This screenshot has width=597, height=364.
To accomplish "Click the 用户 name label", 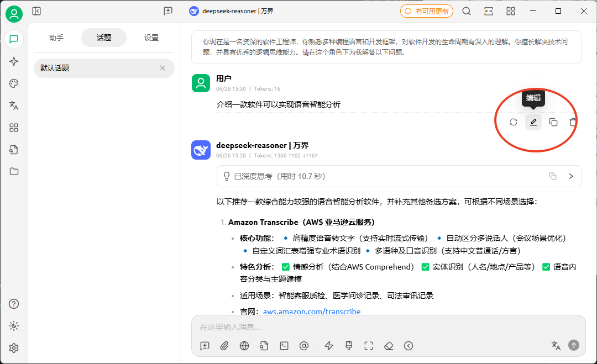I will coord(223,79).
